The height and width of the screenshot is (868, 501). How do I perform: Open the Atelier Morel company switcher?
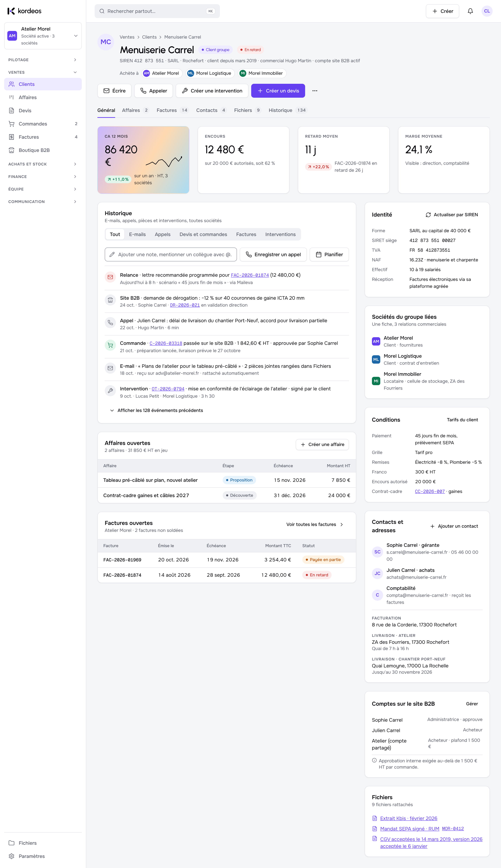click(x=43, y=36)
